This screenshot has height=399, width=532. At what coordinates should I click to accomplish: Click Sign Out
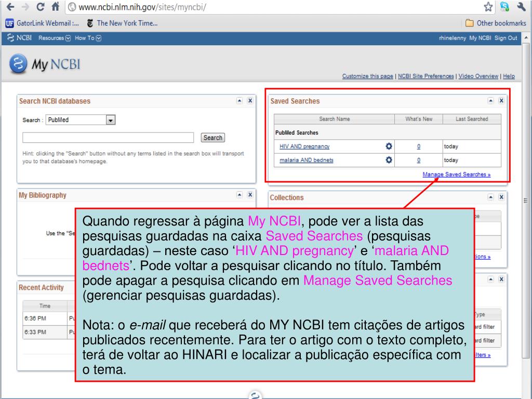tap(506, 38)
